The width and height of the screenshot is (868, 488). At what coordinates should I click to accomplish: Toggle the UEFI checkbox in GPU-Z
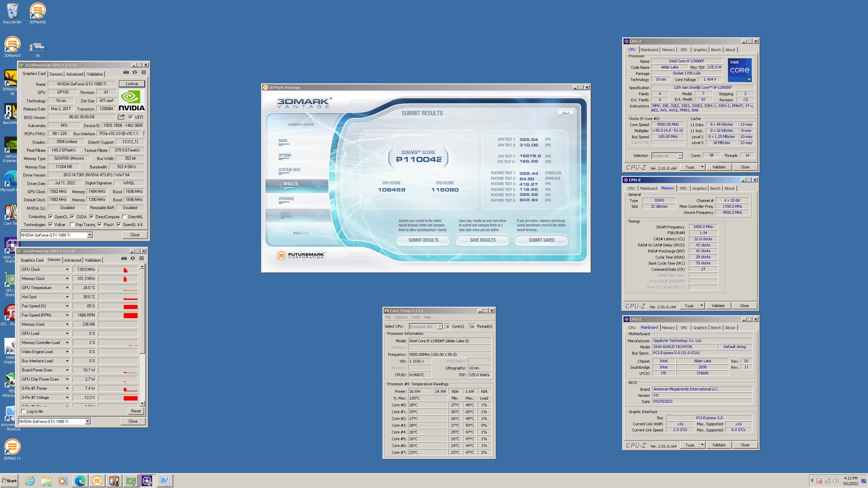(131, 117)
